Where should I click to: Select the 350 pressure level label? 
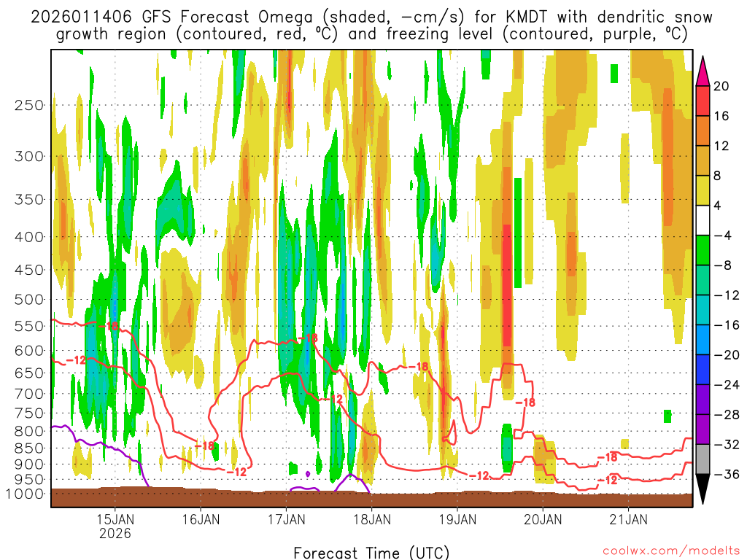(29, 200)
